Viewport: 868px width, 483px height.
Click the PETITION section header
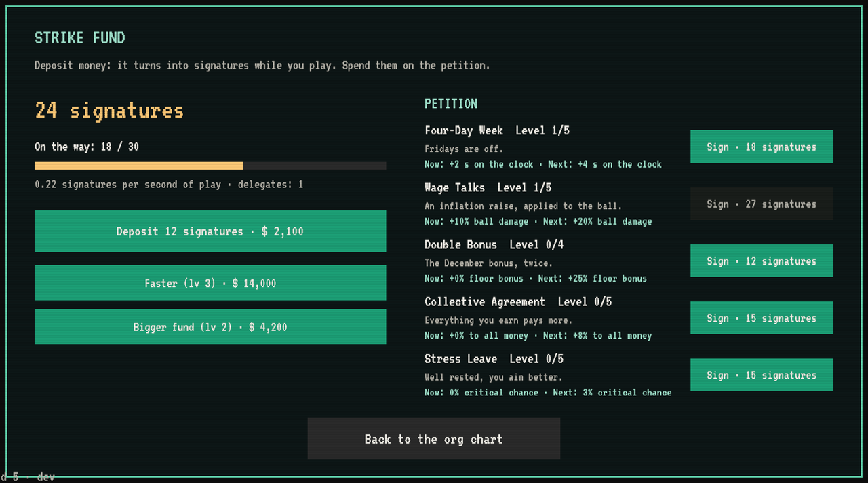pyautogui.click(x=451, y=104)
